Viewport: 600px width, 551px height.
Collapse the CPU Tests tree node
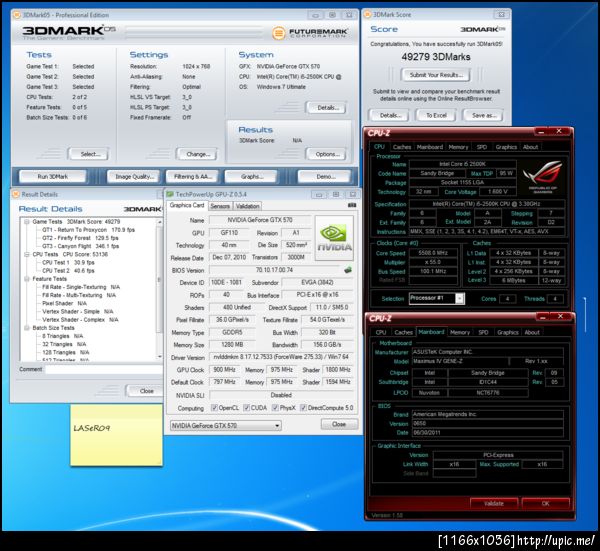tap(27, 254)
